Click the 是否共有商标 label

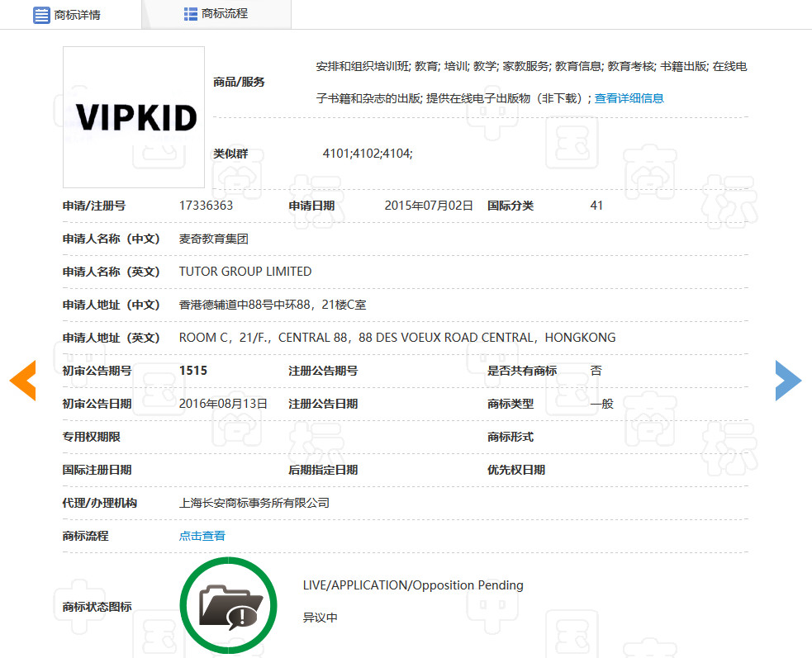tap(521, 371)
